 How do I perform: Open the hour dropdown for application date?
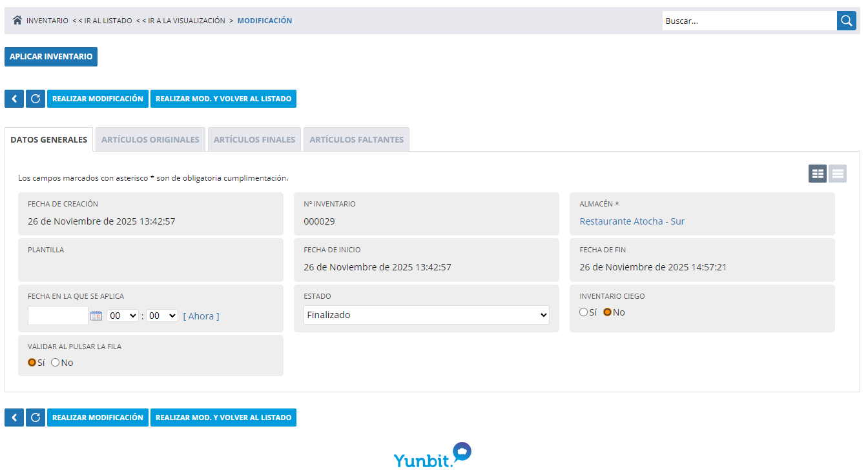[x=123, y=316]
